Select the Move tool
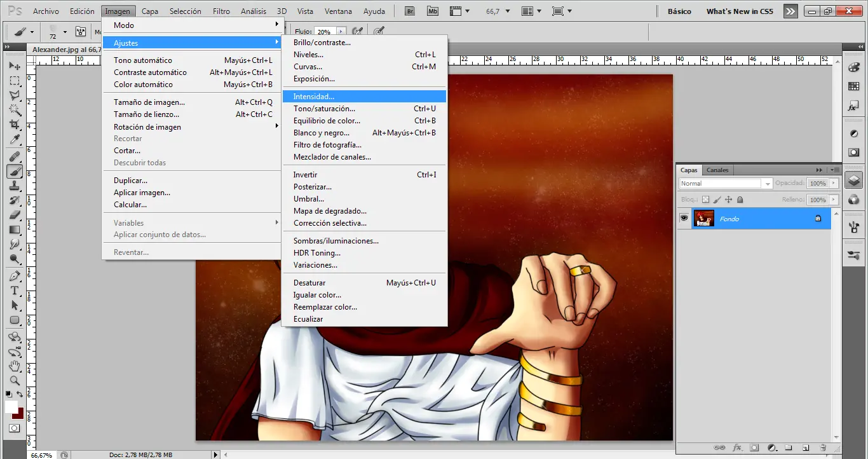This screenshot has height=459, width=868. click(x=15, y=66)
